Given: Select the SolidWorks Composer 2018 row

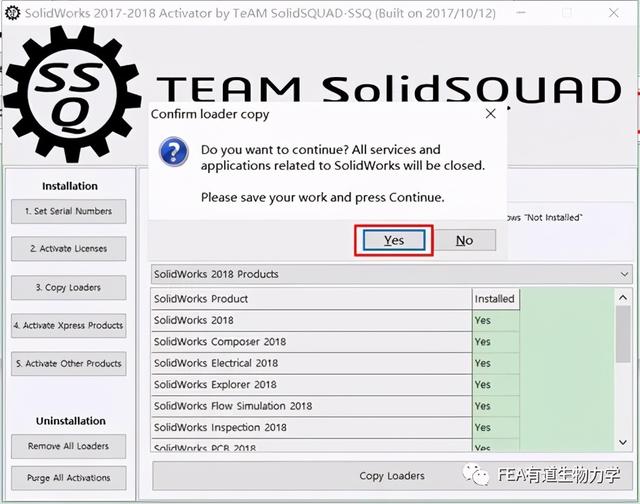Looking at the screenshot, I should (x=311, y=342).
